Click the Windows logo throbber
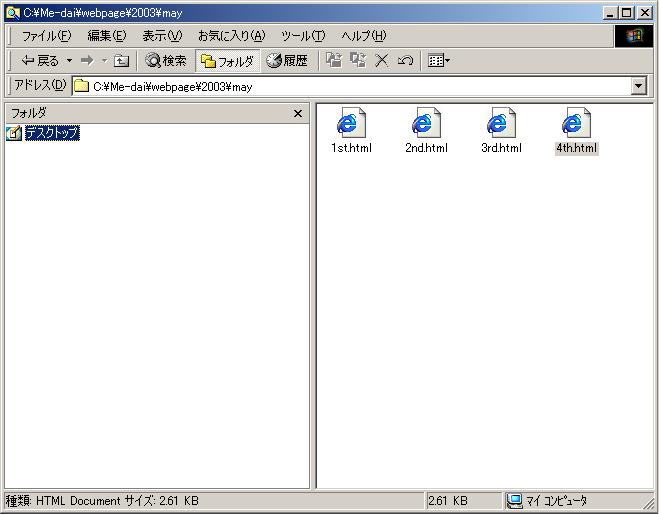Viewport: 659px width, 514px height. coord(634,36)
